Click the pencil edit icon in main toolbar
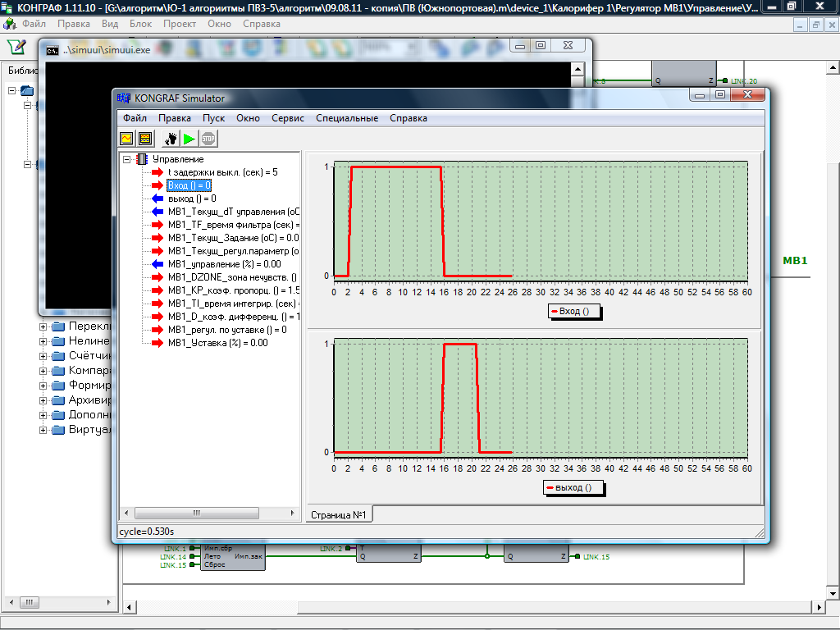The image size is (840, 630). (16, 47)
